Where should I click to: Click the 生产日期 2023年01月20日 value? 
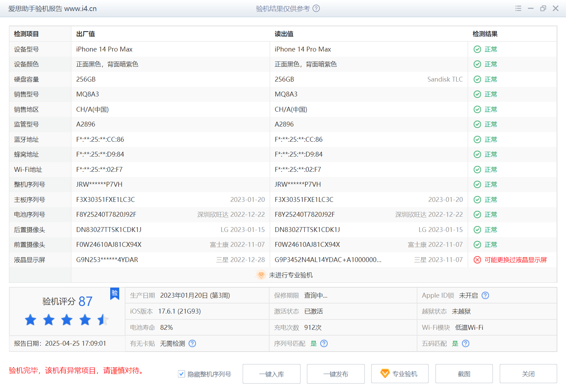(x=195, y=295)
